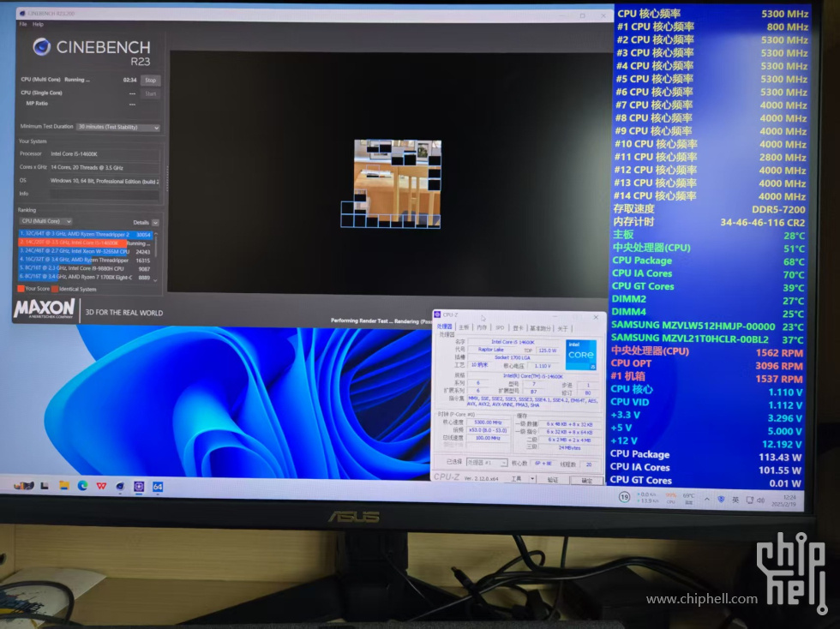Screen dimensions: 840x629
Task: Click the Processor field in Cinebench
Action: (x=105, y=154)
